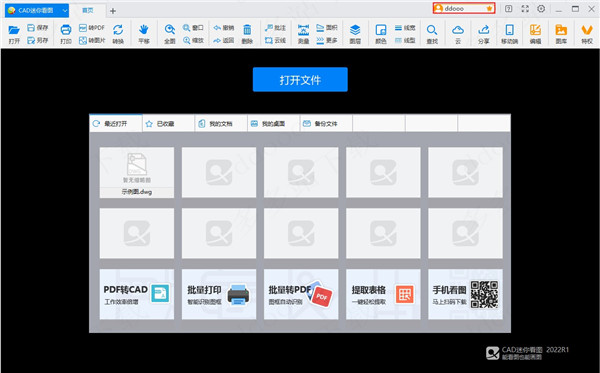Measure area with the 面积 tool
This screenshot has height=373, width=600.
pyautogui.click(x=327, y=28)
